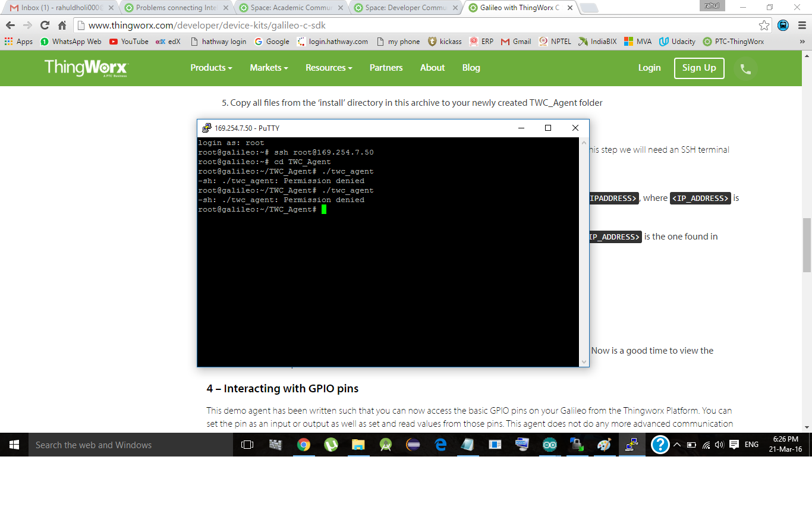The height and width of the screenshot is (510, 812).
Task: Open a new Chrome tab
Action: point(588,8)
